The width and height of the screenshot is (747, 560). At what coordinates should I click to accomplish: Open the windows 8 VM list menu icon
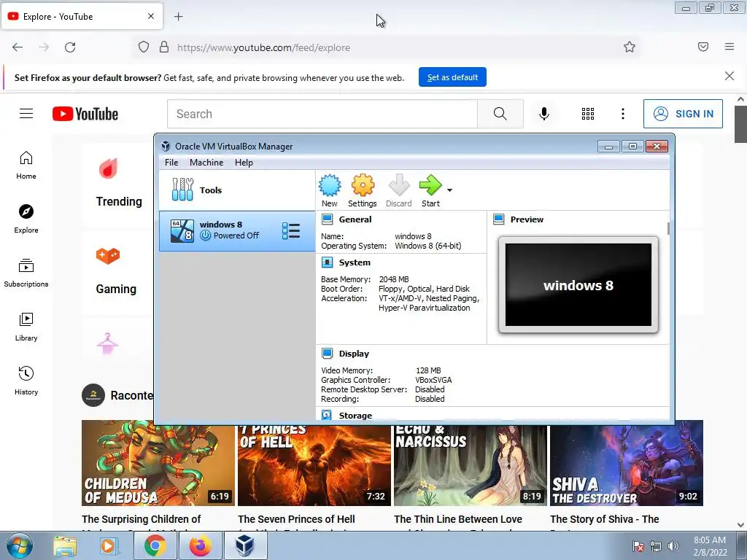pyautogui.click(x=290, y=231)
